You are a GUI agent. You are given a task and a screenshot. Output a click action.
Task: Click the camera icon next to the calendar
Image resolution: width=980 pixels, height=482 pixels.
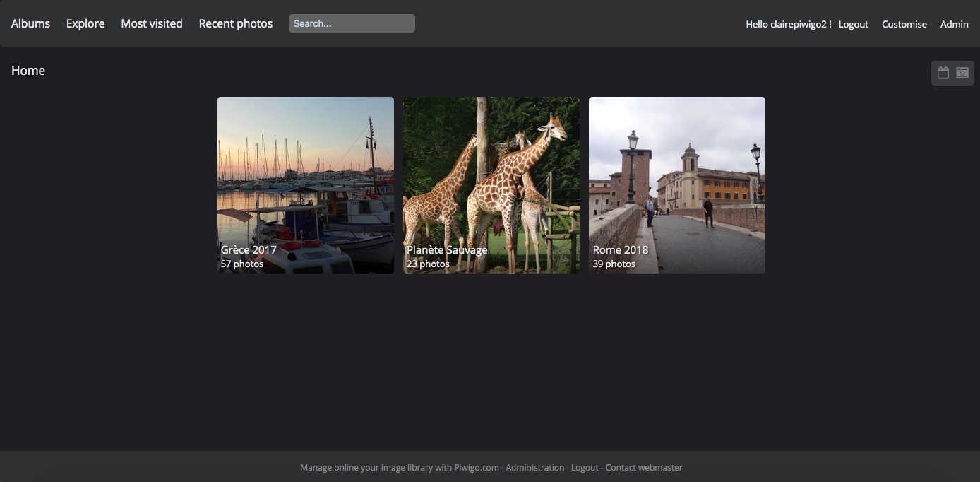tap(962, 73)
